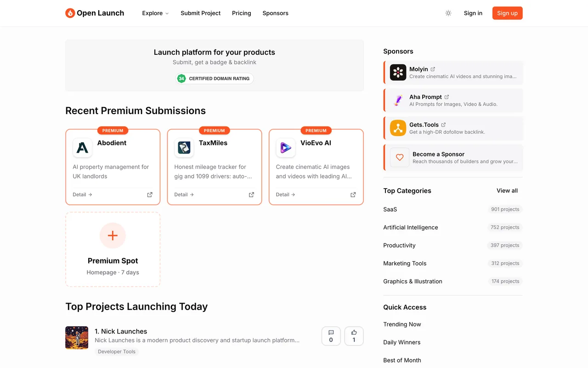Open the Productivity category
Viewport: 588px width, 368px height.
coord(399,245)
